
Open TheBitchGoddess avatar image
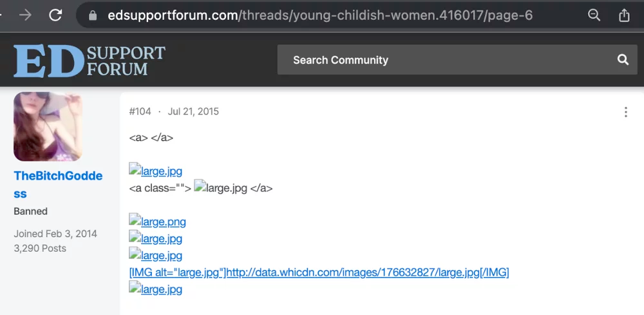(48, 126)
